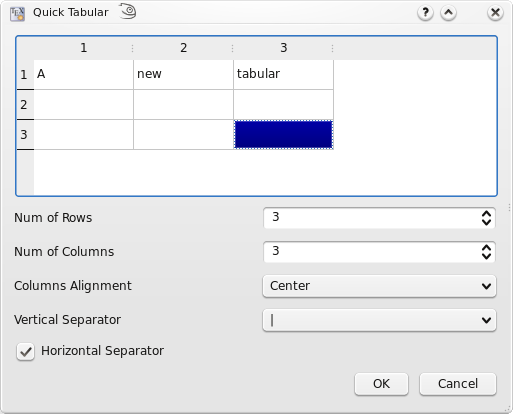The image size is (513, 414).
Task: Increase Num of Rows with up arrow
Action: click(x=486, y=214)
